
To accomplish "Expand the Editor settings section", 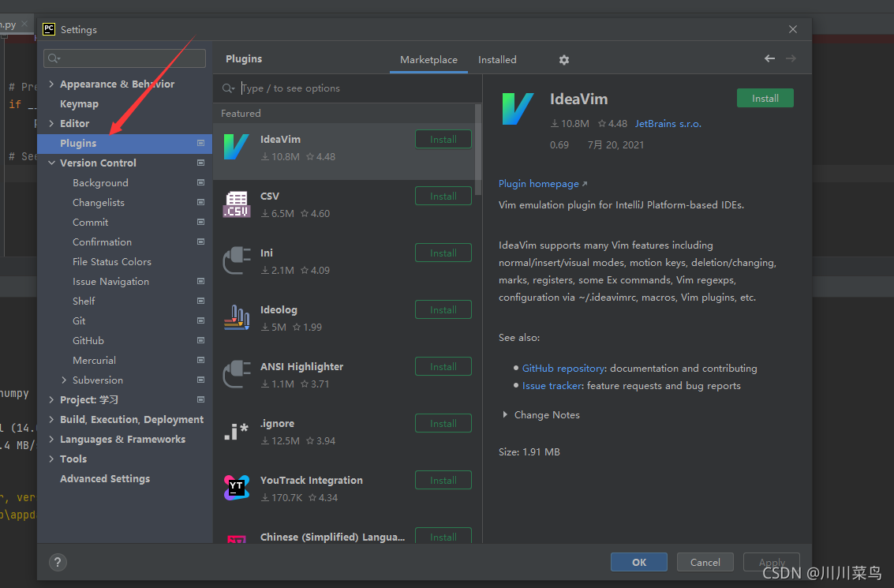I will pos(51,123).
